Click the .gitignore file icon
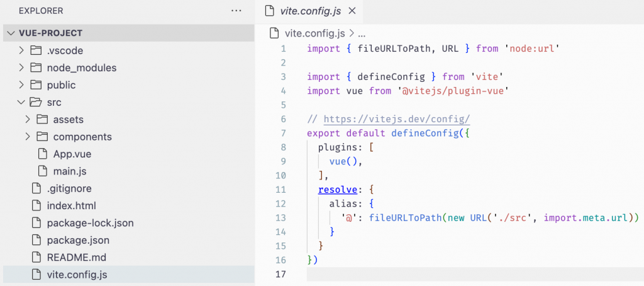644x286 pixels. [x=36, y=188]
